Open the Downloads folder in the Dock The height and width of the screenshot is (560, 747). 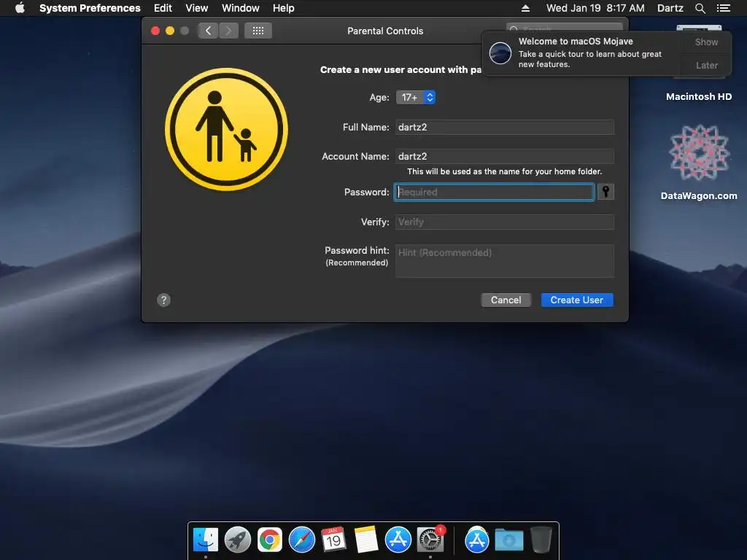pos(508,540)
